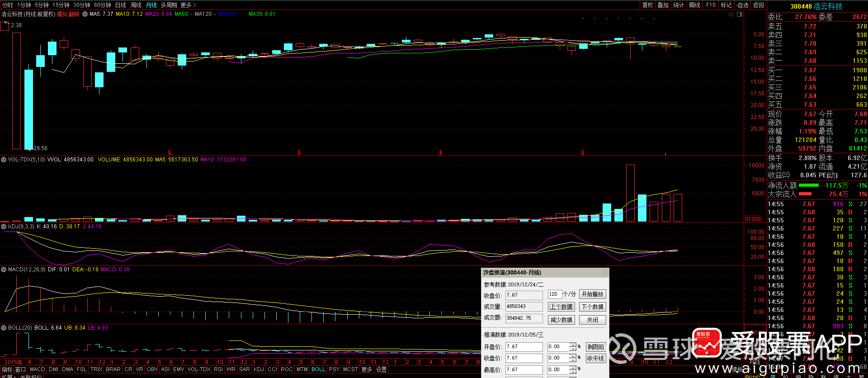Click 减少数据 reduce data button

click(561, 320)
